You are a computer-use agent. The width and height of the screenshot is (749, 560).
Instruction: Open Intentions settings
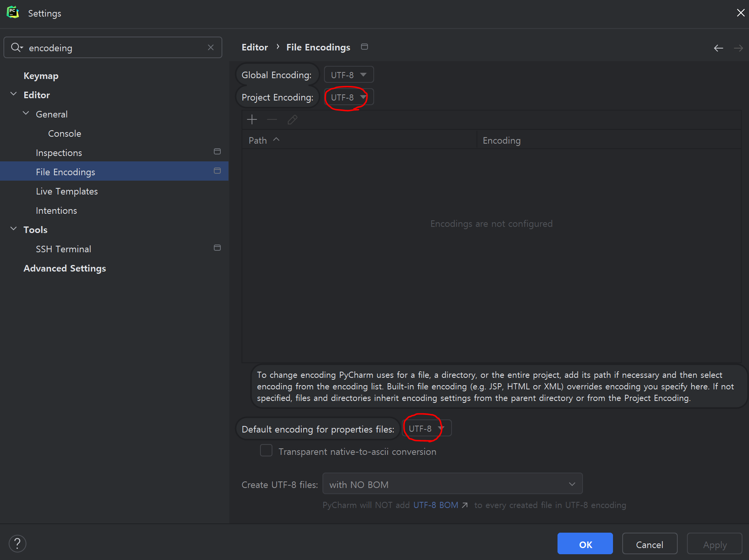click(56, 210)
